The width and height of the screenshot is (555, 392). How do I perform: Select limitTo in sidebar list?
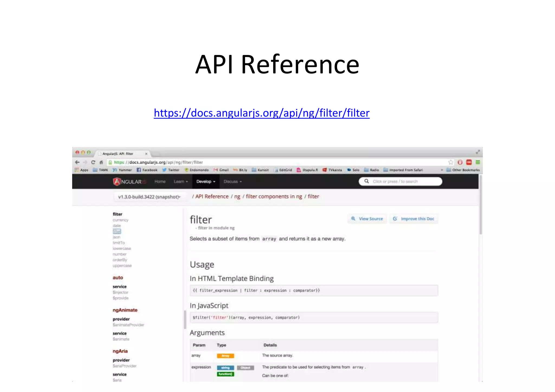coord(119,243)
